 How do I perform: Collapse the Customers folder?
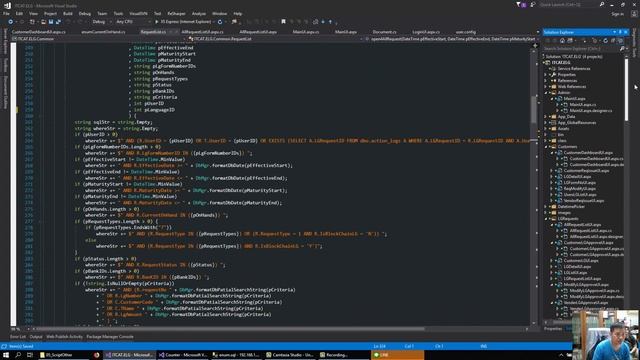546,147
